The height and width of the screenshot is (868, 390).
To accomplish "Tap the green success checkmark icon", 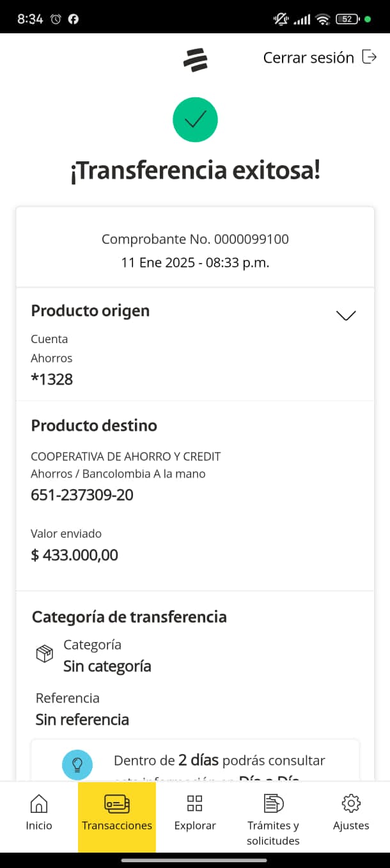I will [195, 120].
